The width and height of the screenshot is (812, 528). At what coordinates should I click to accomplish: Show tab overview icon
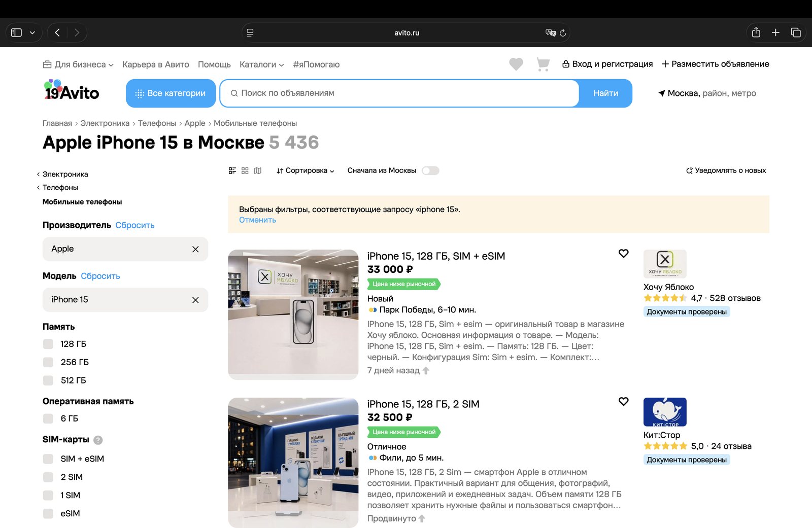pos(795,32)
